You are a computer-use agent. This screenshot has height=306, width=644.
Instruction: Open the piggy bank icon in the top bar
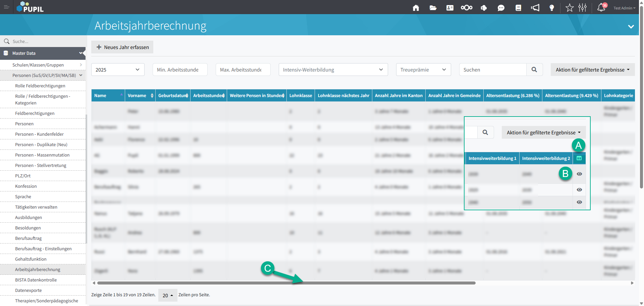pyautogui.click(x=484, y=8)
